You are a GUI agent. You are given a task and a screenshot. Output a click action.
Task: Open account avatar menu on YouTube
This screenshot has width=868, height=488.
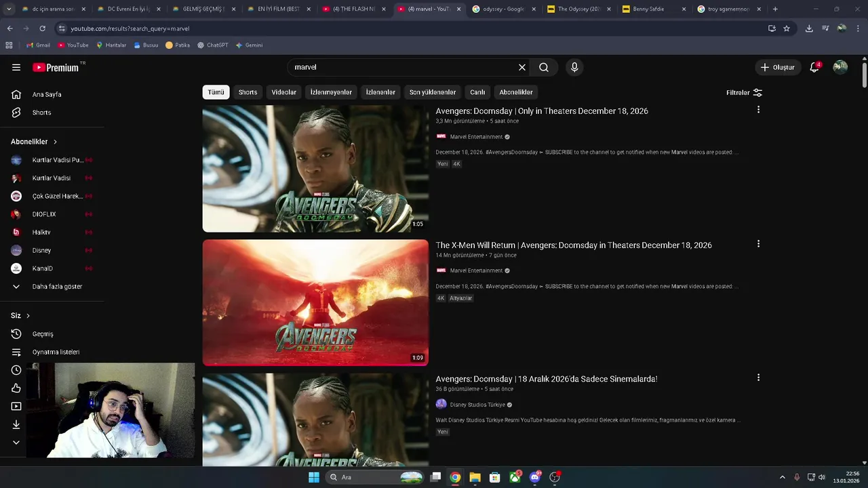pos(840,67)
